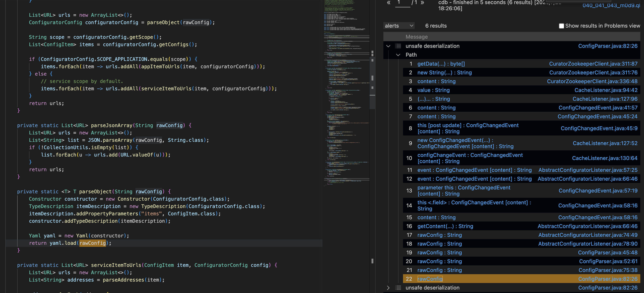Click list icon of first unsafe deserialization
This screenshot has height=293, width=644.
(398, 46)
